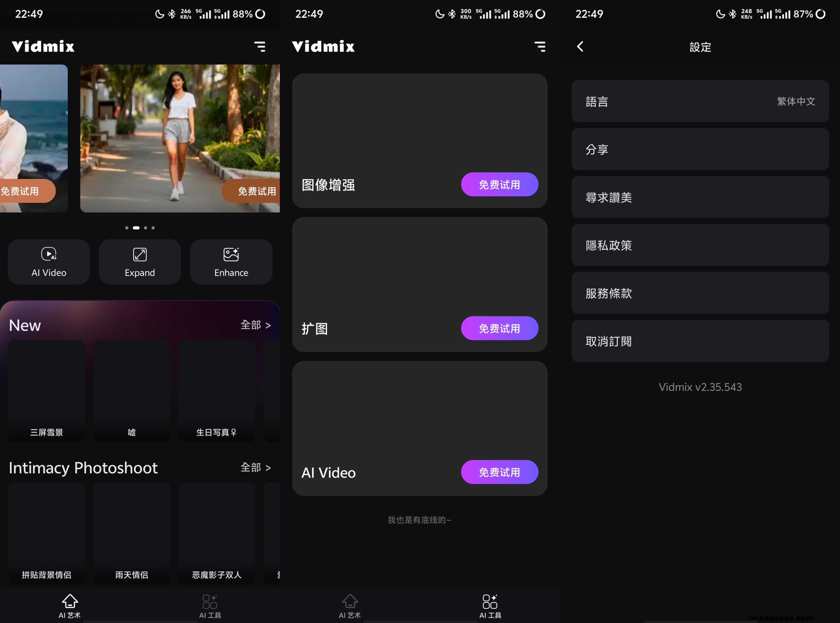
Task: Expand the New section via 全部
Action: point(255,325)
